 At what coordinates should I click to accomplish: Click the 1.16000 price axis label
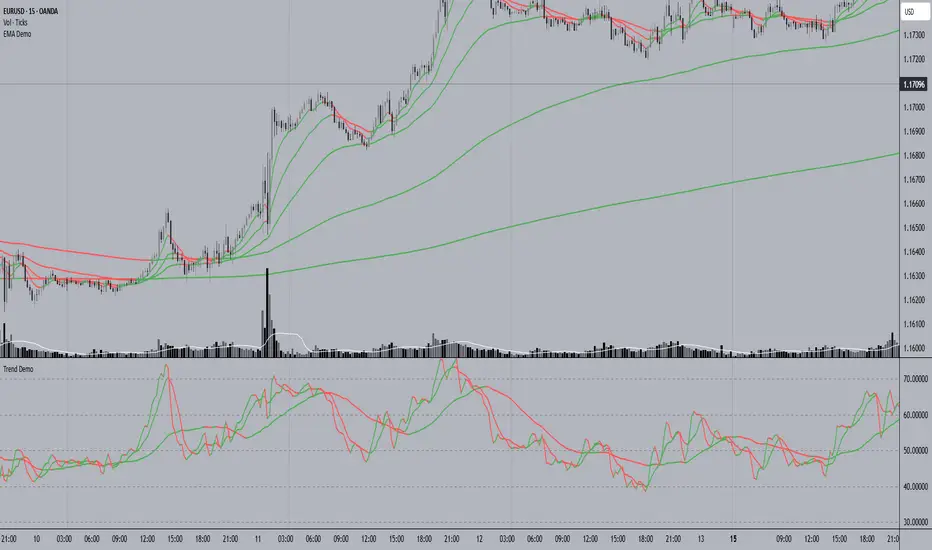point(914,348)
